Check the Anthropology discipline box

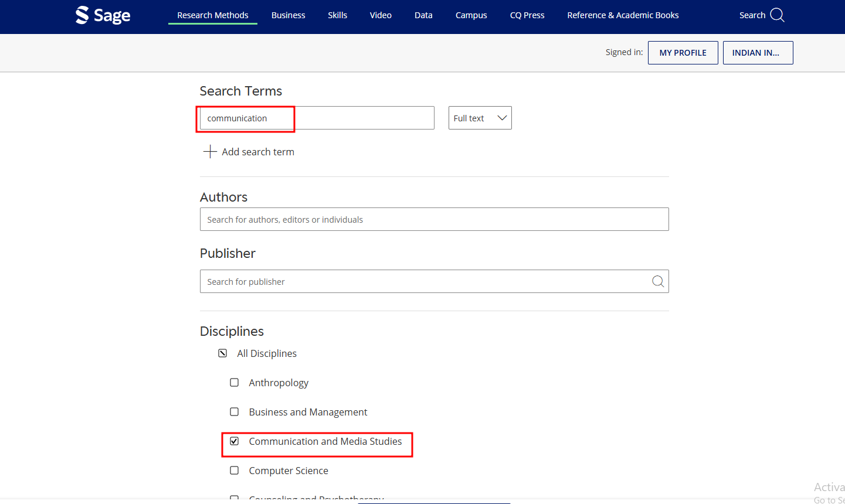[x=235, y=383]
